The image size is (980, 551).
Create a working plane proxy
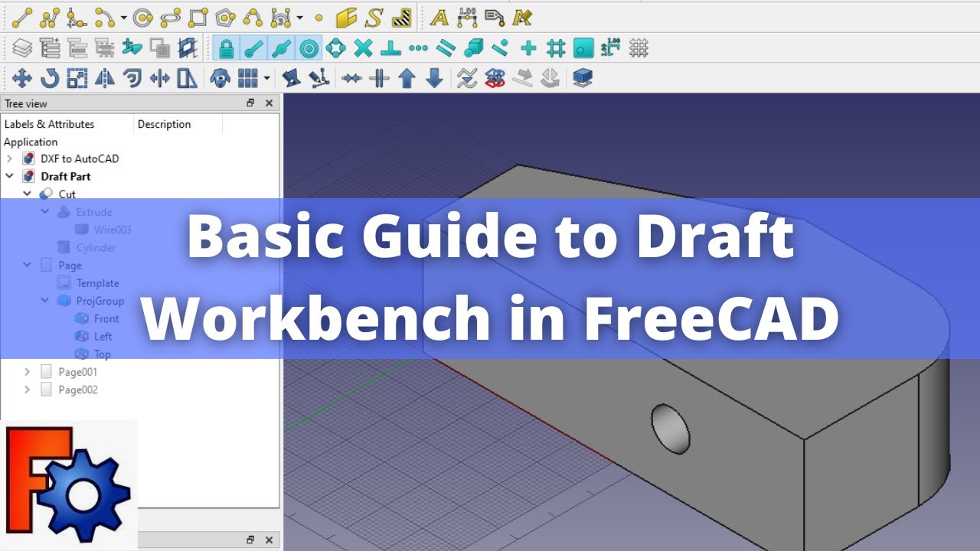point(188,48)
